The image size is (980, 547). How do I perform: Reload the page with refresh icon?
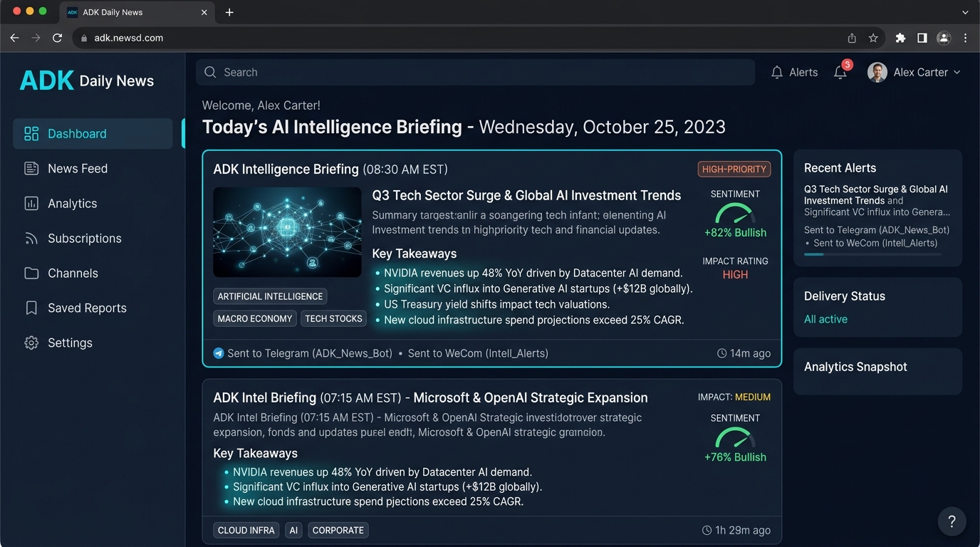[x=58, y=38]
